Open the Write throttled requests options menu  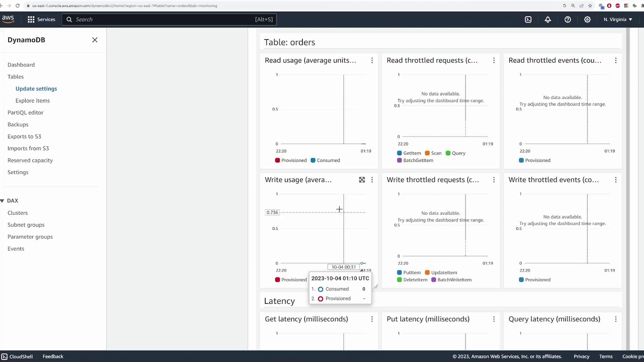tap(494, 180)
